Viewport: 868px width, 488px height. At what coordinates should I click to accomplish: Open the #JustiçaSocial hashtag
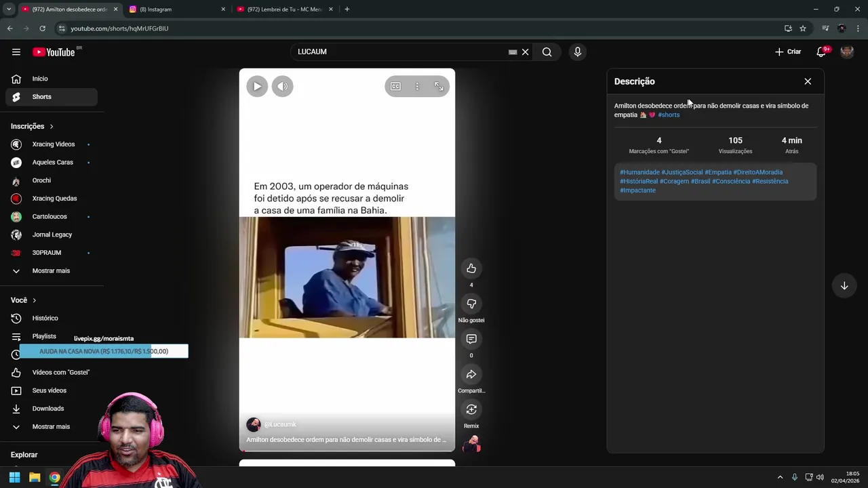click(x=682, y=172)
